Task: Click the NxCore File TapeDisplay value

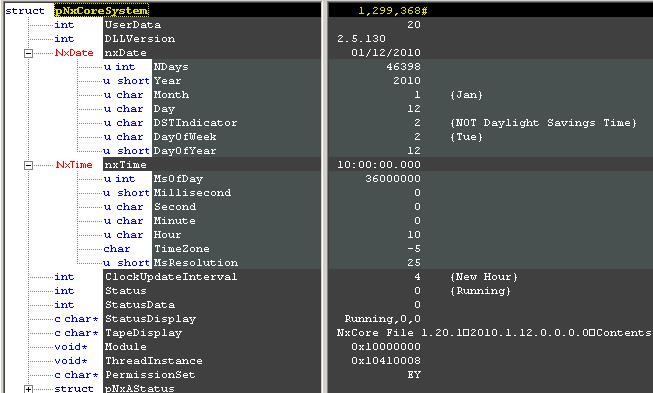Action: pyautogui.click(x=494, y=333)
